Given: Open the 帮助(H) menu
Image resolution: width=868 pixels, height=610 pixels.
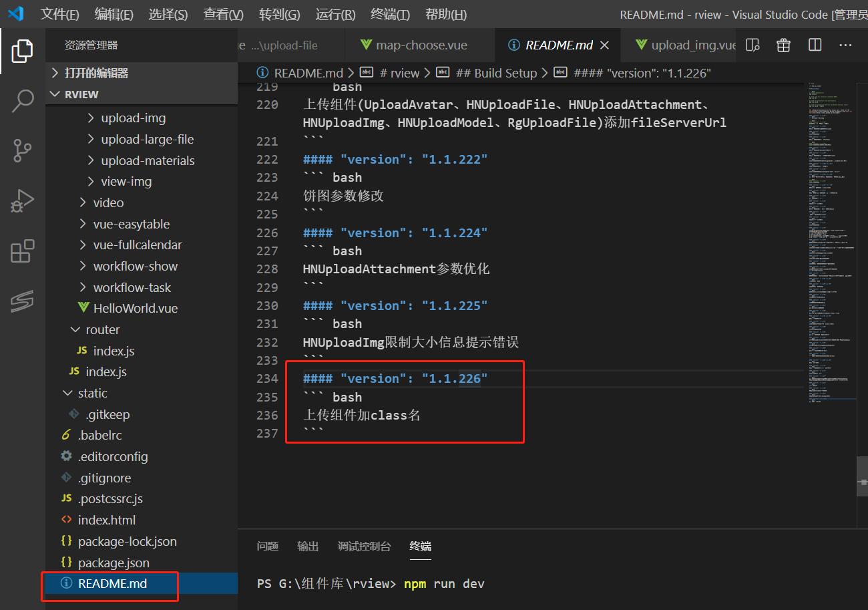Looking at the screenshot, I should (x=445, y=14).
